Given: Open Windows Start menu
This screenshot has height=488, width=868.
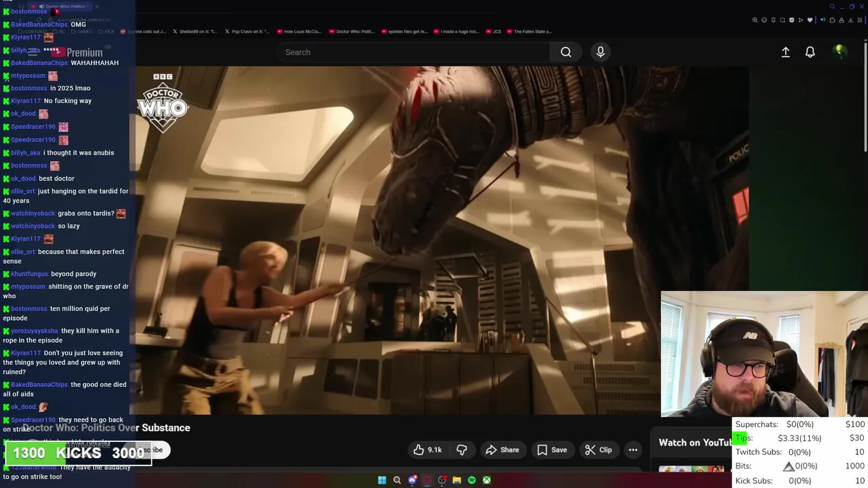Looking at the screenshot, I should [x=382, y=481].
